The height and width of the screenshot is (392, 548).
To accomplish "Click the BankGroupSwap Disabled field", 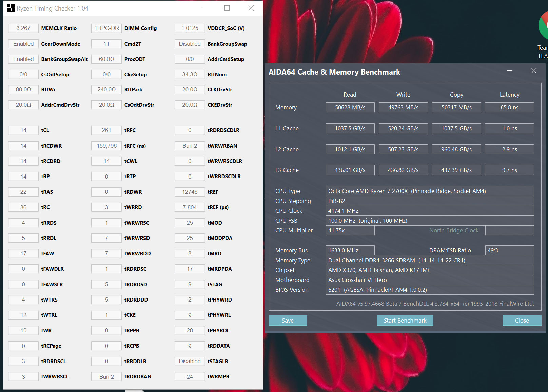I will 190,44.
